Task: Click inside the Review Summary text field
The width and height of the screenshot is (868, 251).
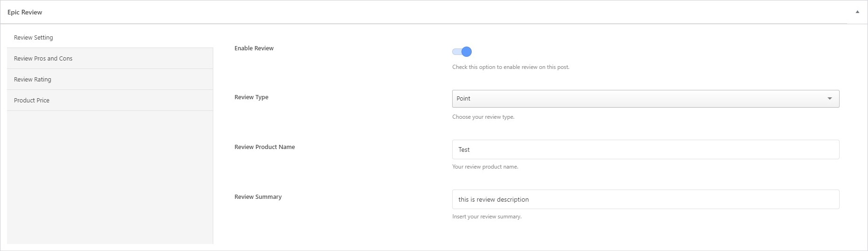Action: tap(645, 199)
